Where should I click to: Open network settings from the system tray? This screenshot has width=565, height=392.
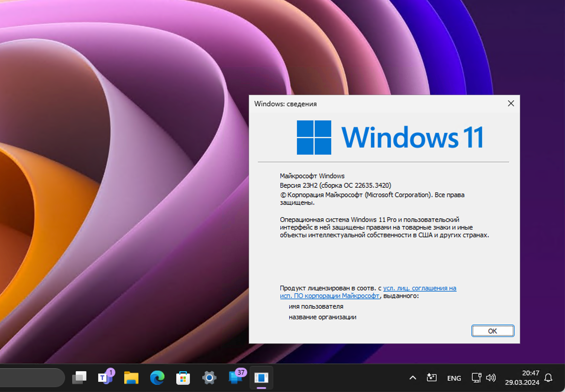pos(476,378)
